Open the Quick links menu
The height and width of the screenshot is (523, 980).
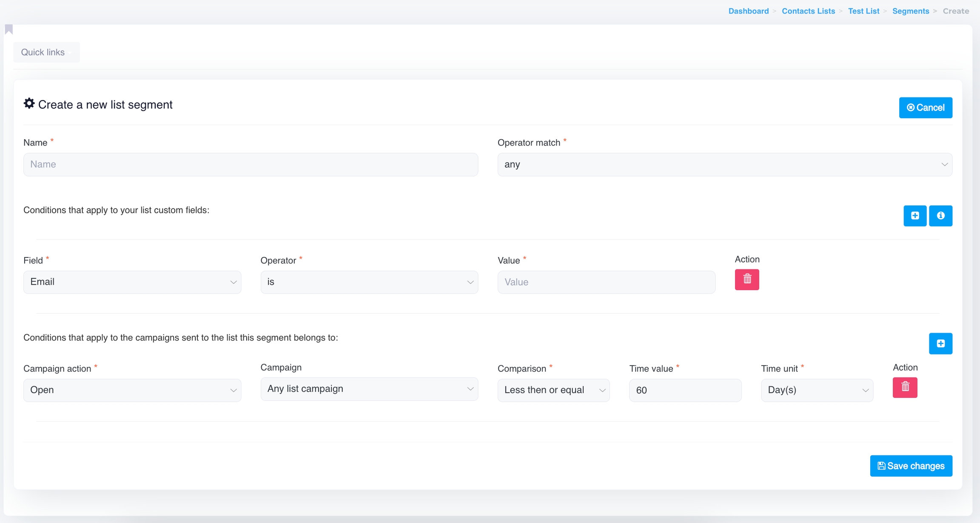(46, 52)
